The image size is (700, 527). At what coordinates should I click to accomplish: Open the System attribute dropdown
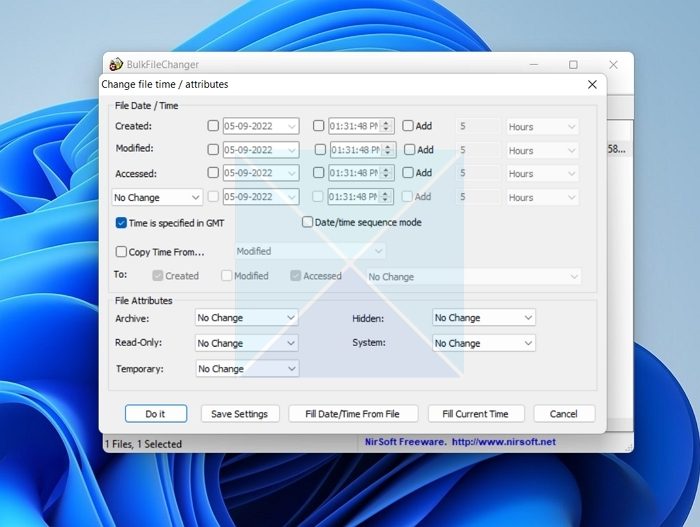tap(484, 343)
